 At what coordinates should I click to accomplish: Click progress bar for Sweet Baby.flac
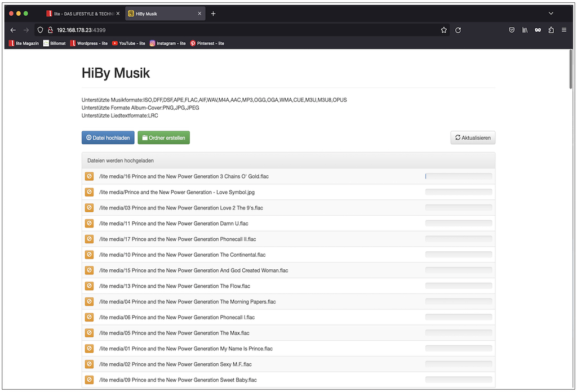pos(459,380)
